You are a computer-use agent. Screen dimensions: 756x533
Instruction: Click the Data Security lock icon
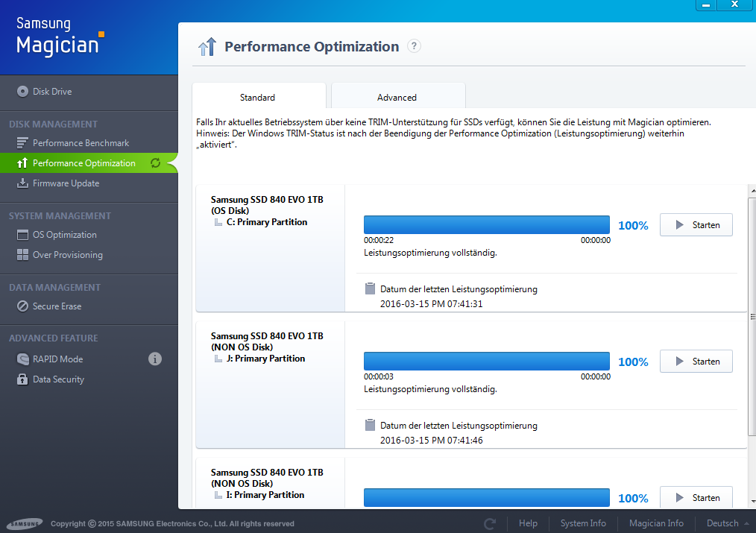[x=22, y=379]
